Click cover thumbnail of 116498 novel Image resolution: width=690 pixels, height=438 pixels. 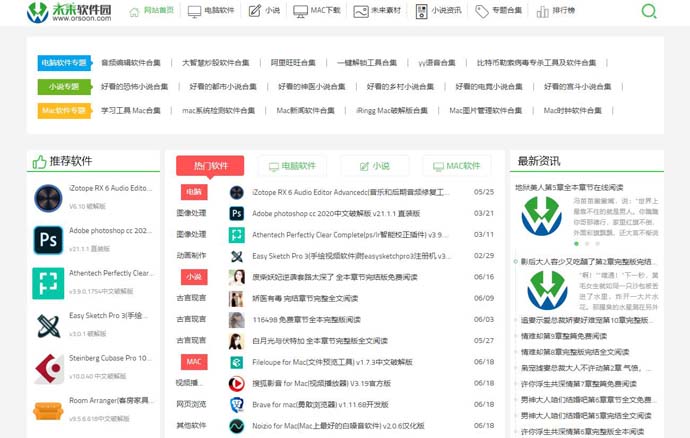[237, 320]
